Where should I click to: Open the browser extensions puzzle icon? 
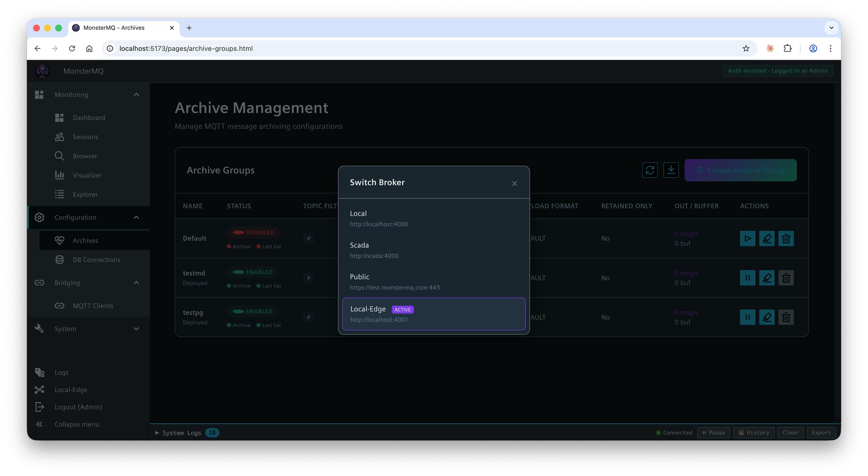click(x=787, y=48)
